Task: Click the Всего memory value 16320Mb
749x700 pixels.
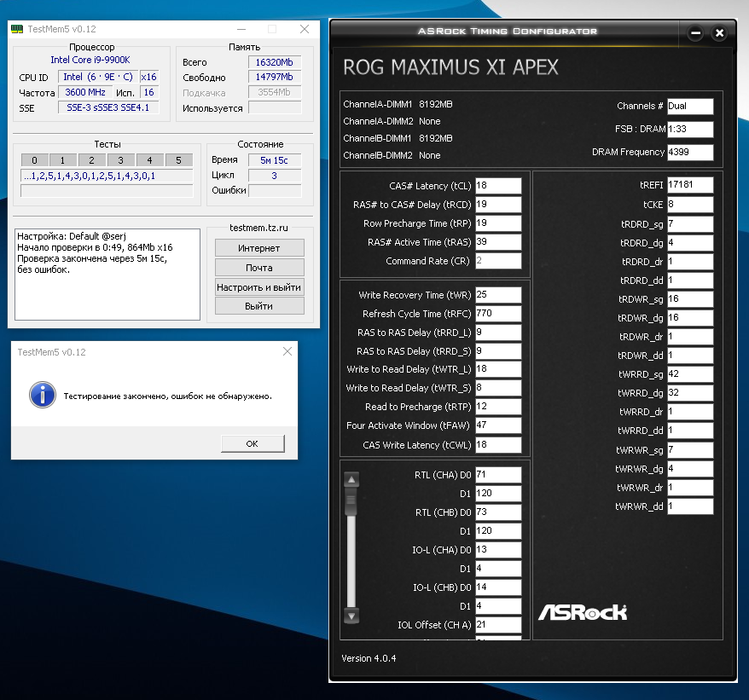Action: 275,62
